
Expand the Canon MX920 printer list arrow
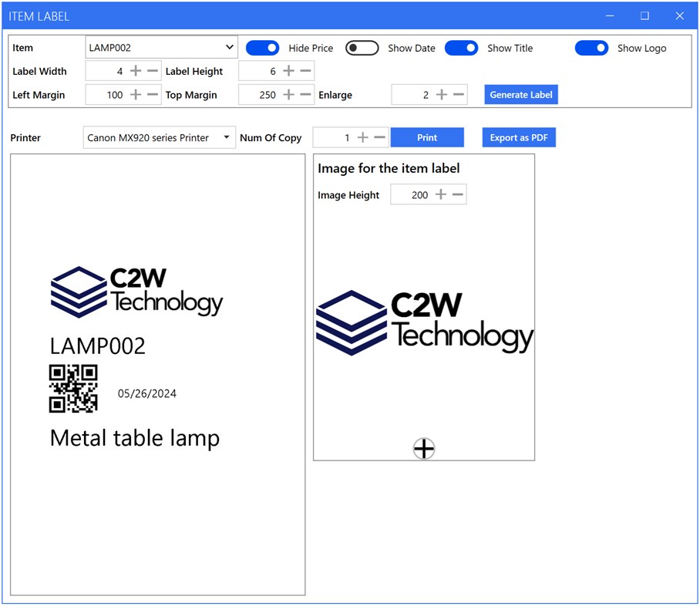click(x=226, y=137)
